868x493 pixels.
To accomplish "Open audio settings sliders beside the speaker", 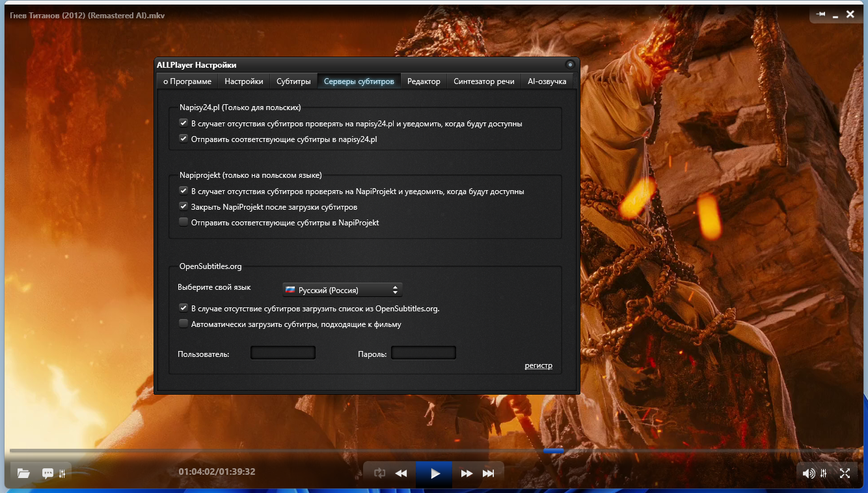I will pos(824,473).
